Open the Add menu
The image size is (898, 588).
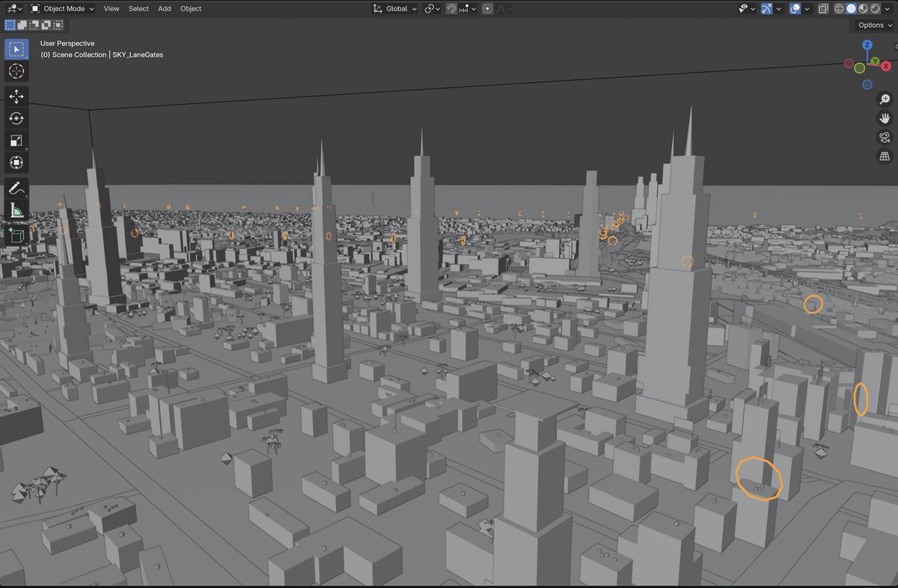(x=165, y=8)
